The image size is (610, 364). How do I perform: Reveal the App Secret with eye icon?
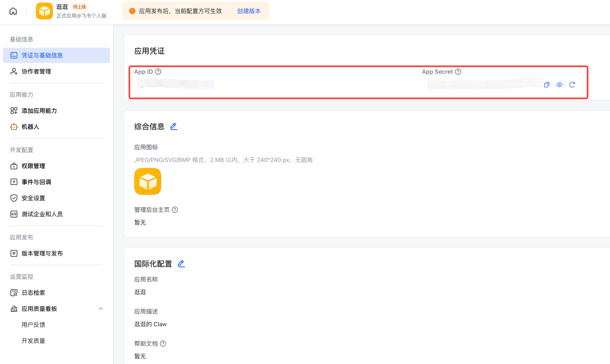[x=559, y=85]
